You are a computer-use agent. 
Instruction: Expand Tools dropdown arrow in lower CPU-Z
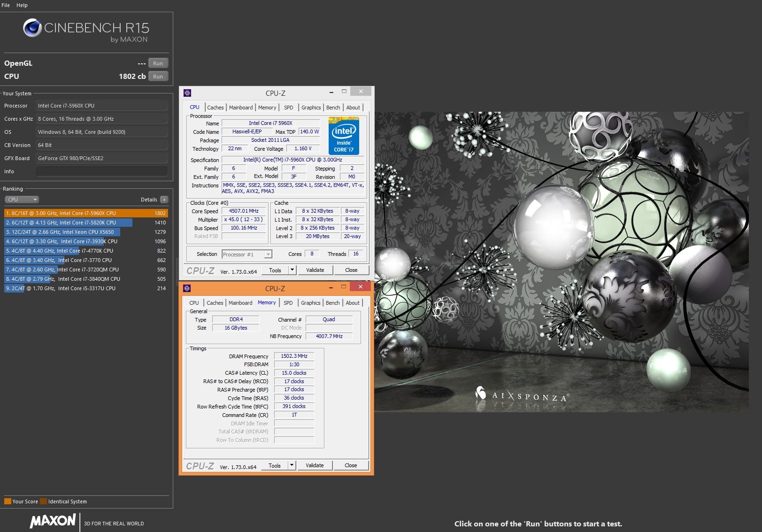click(x=292, y=465)
